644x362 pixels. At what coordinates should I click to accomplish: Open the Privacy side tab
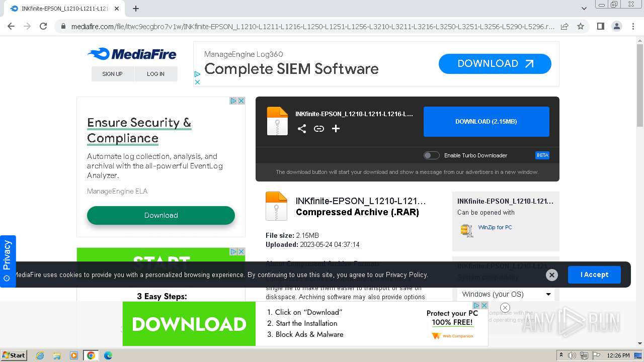(8, 261)
